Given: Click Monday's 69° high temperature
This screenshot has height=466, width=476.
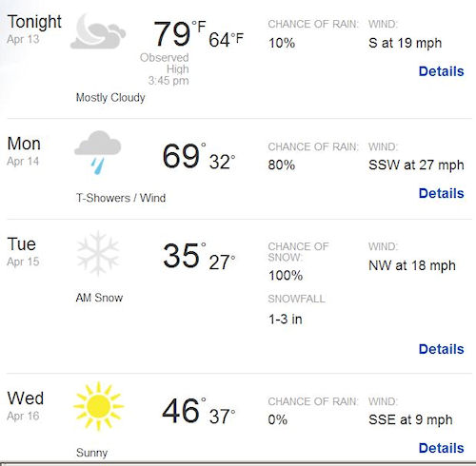Looking at the screenshot, I should click(184, 156).
